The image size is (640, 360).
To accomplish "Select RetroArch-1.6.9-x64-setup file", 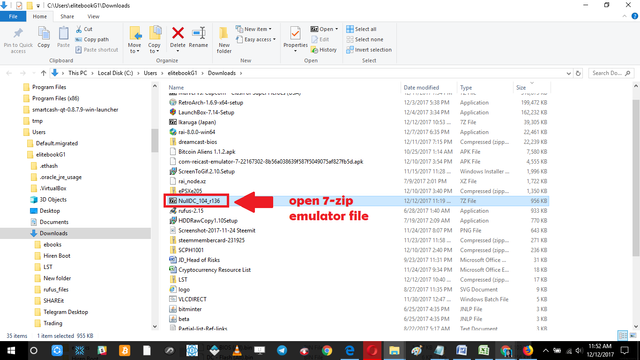I will click(x=211, y=102).
